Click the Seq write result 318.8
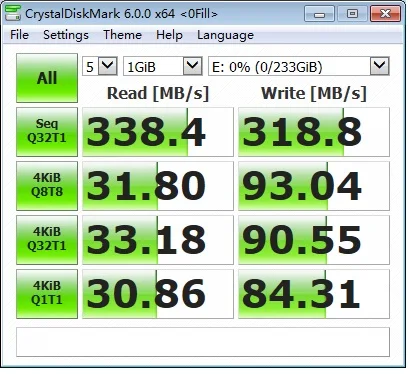 pos(314,132)
